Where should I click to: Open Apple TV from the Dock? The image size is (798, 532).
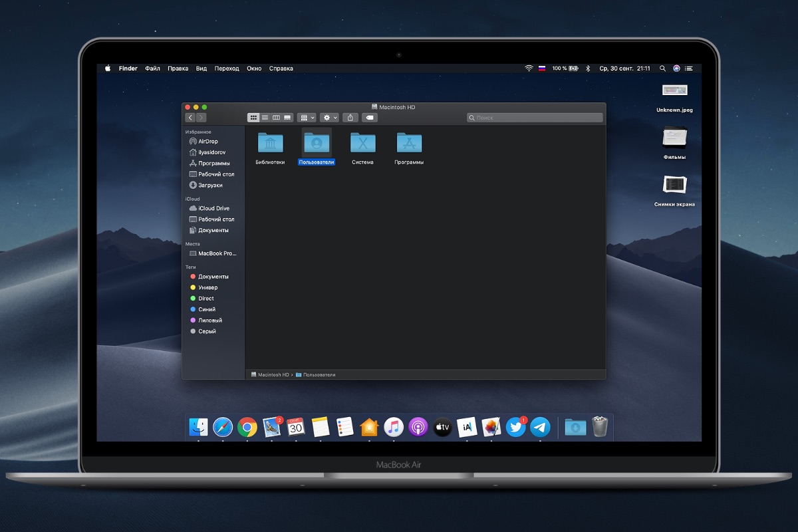pyautogui.click(x=442, y=427)
